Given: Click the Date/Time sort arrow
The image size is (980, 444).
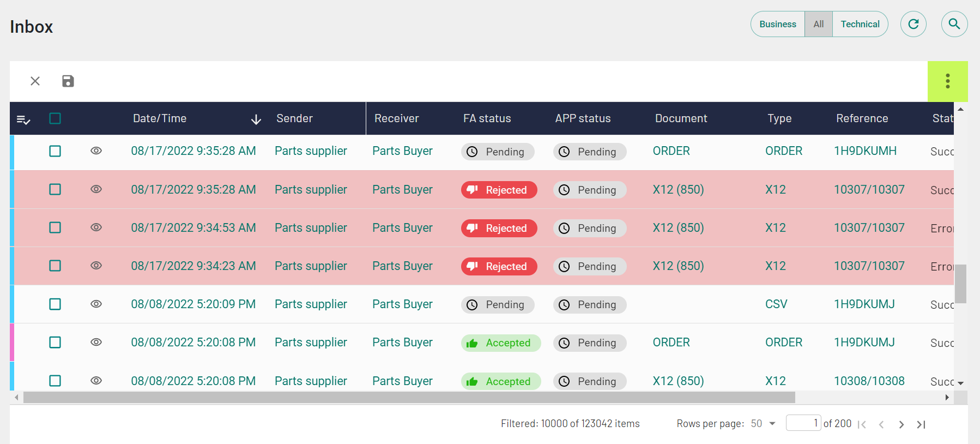Looking at the screenshot, I should [x=256, y=119].
